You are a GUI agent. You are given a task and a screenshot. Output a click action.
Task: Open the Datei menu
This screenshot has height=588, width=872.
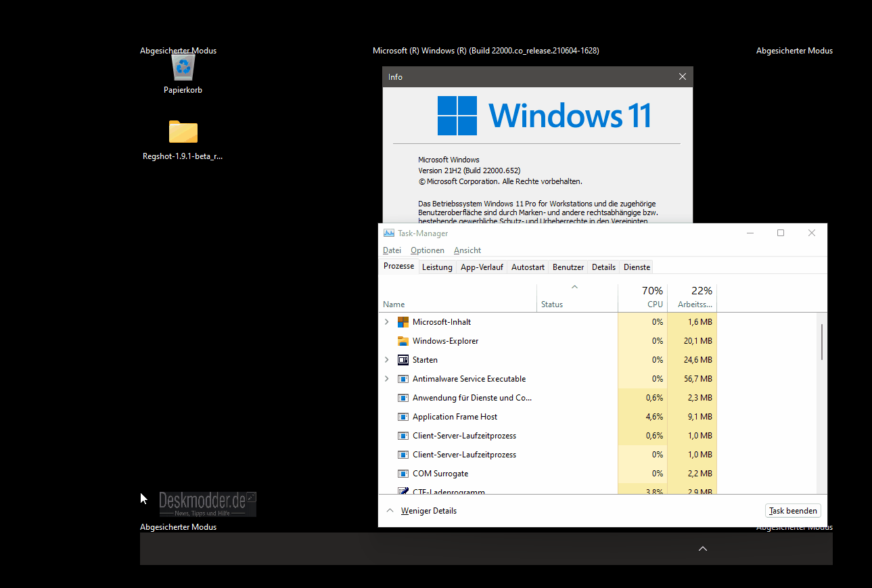(x=392, y=250)
